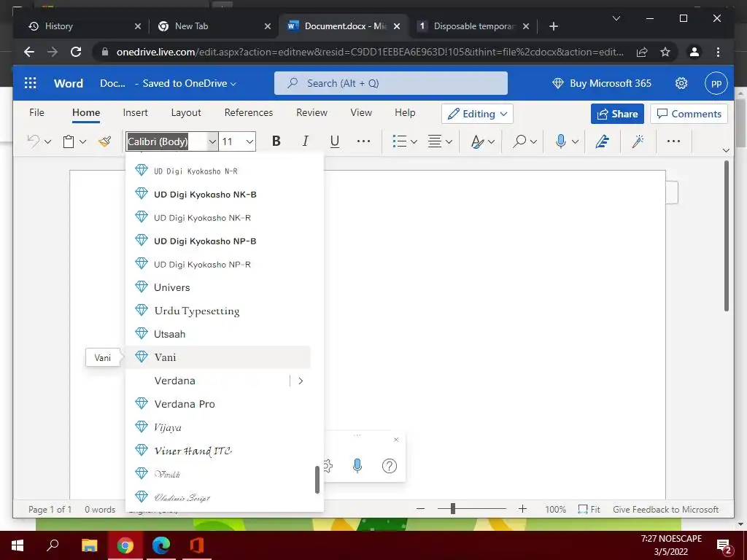Open the Designer wand icon

638,141
